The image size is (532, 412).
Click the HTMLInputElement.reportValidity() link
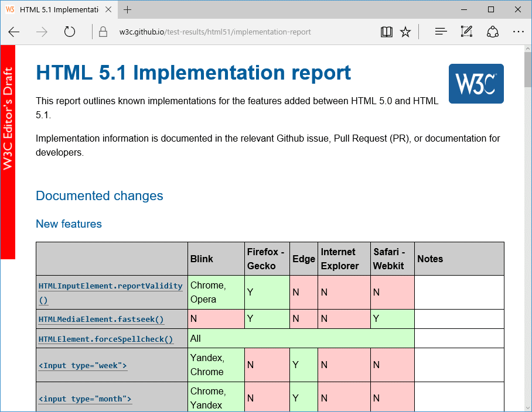(x=110, y=286)
